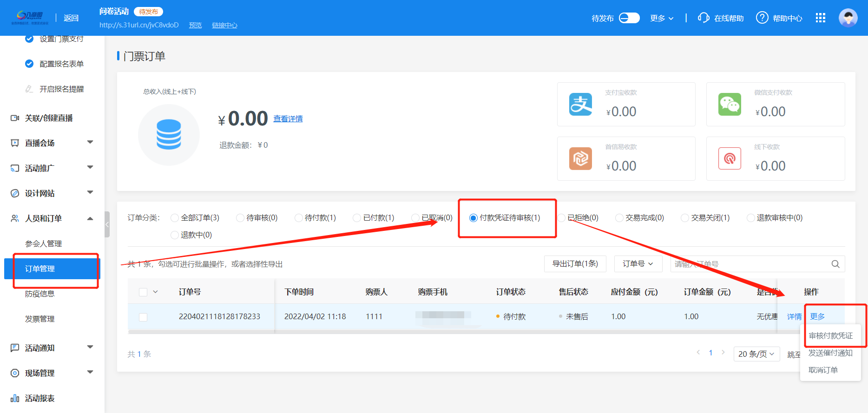This screenshot has width=868, height=413.
Task: Click the blue database total income icon
Action: tap(169, 135)
